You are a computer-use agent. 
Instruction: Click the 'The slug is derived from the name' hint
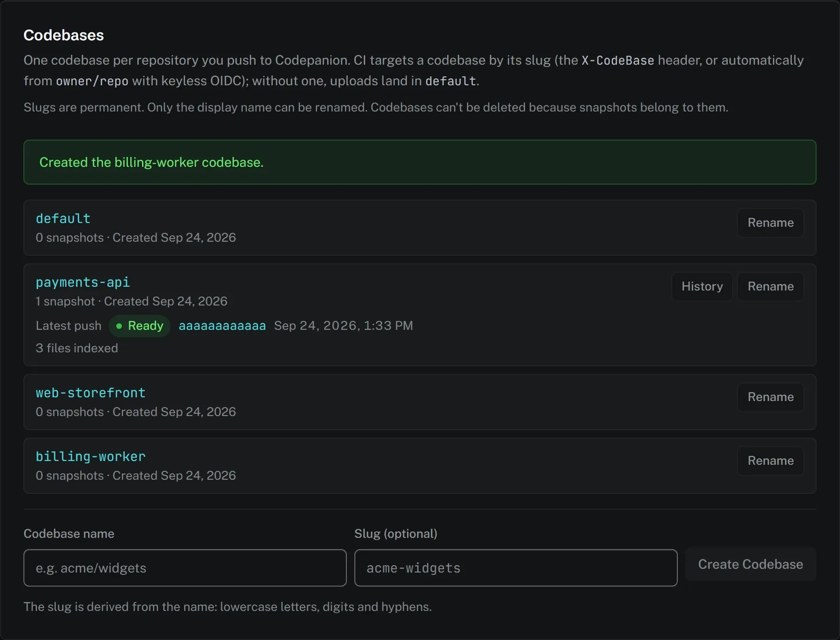(x=227, y=607)
